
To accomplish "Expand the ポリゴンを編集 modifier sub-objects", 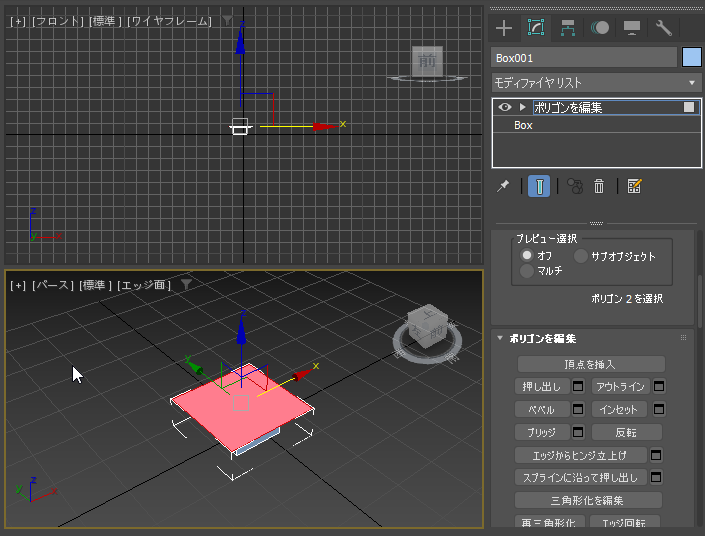I will point(522,107).
